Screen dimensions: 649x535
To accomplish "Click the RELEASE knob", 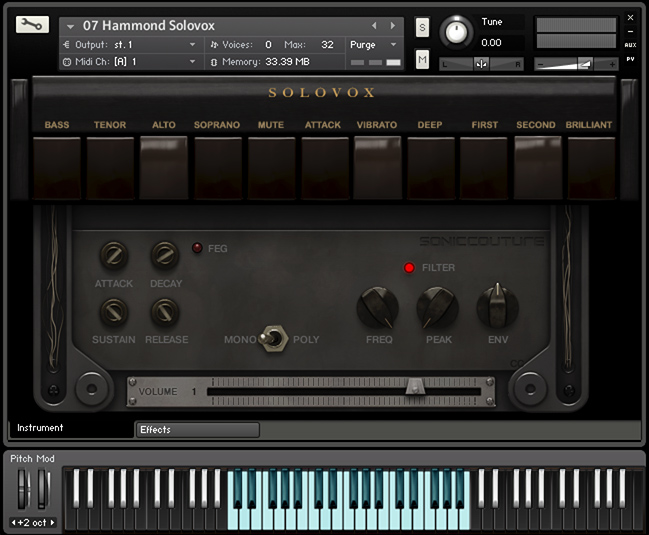I will point(165,311).
